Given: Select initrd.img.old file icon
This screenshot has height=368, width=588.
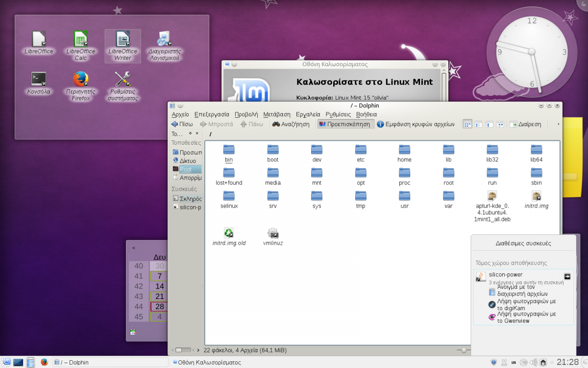Looking at the screenshot, I should pos(229,237).
